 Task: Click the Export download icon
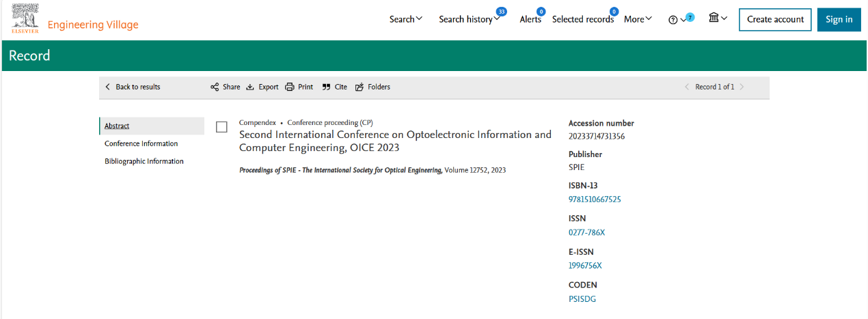point(250,87)
